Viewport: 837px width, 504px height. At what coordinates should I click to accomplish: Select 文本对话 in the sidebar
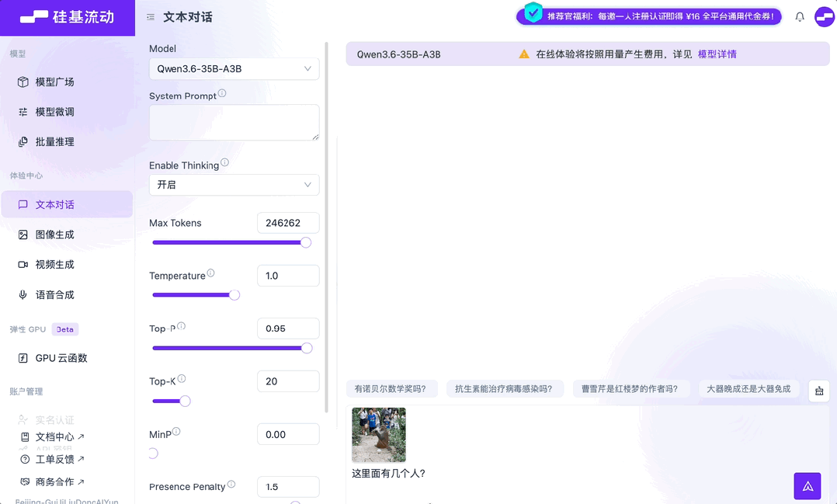tap(68, 204)
